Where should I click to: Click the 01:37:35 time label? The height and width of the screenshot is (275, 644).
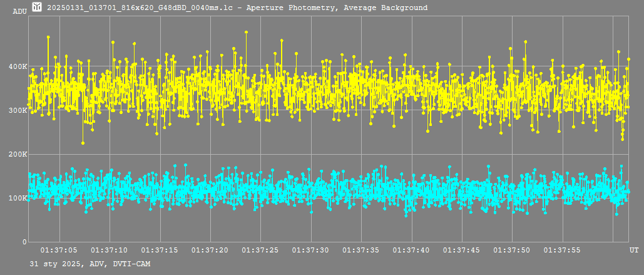[x=360, y=250]
